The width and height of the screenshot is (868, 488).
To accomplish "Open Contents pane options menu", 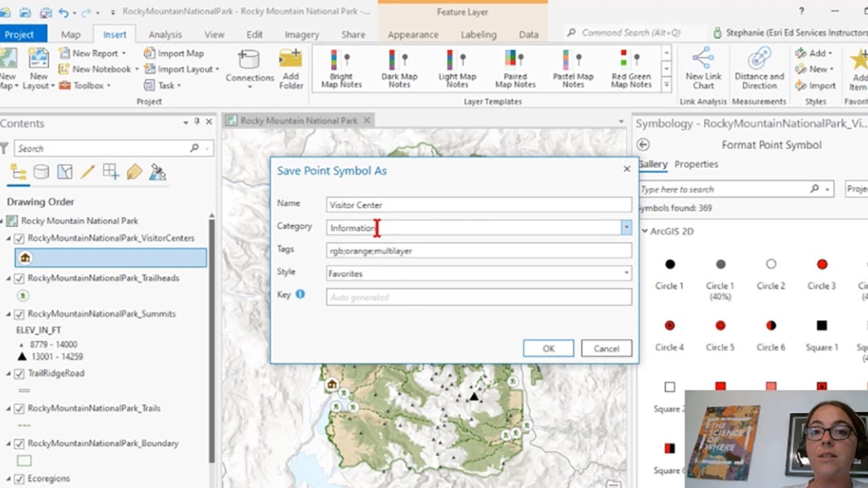I will [186, 123].
